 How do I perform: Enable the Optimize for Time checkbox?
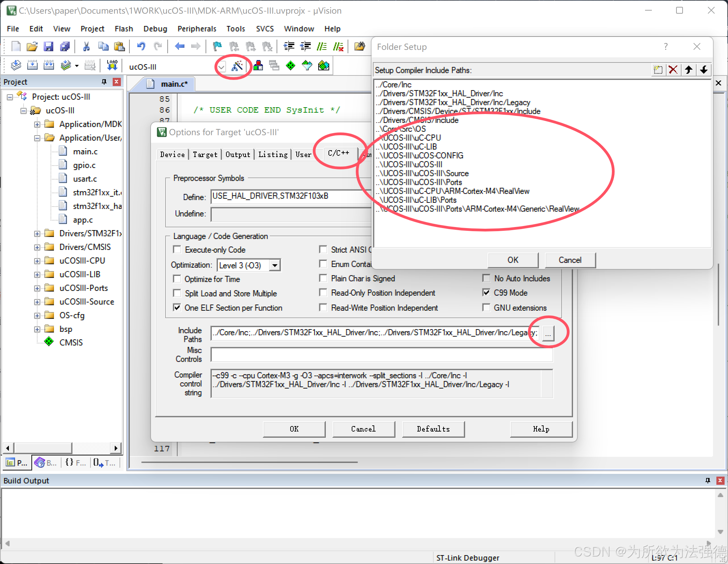click(177, 279)
